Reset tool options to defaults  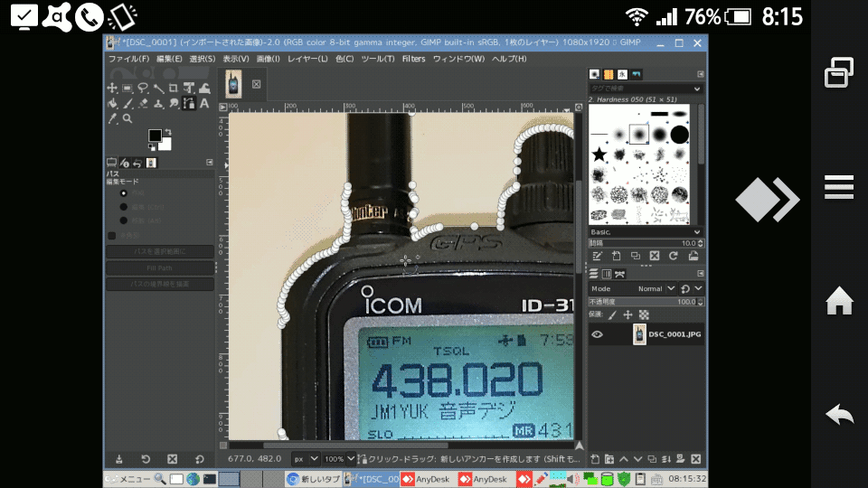pos(200,459)
